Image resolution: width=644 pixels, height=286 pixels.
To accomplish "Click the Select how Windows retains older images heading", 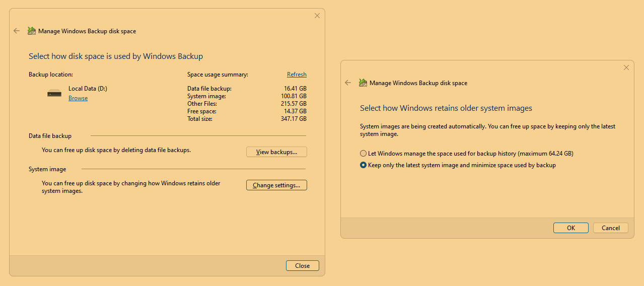I will 446,108.
